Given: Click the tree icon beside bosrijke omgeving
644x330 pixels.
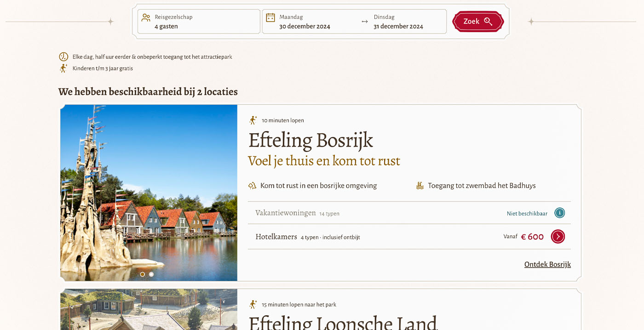Looking at the screenshot, I should [252, 186].
